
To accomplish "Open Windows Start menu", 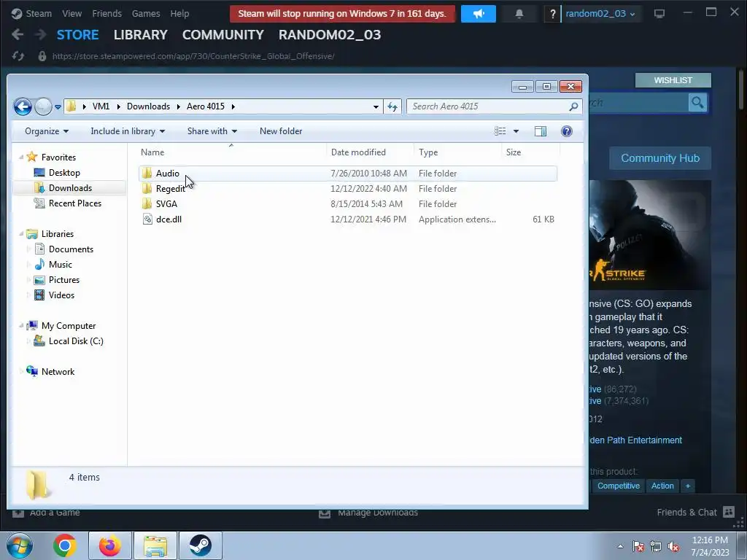I will pyautogui.click(x=20, y=545).
